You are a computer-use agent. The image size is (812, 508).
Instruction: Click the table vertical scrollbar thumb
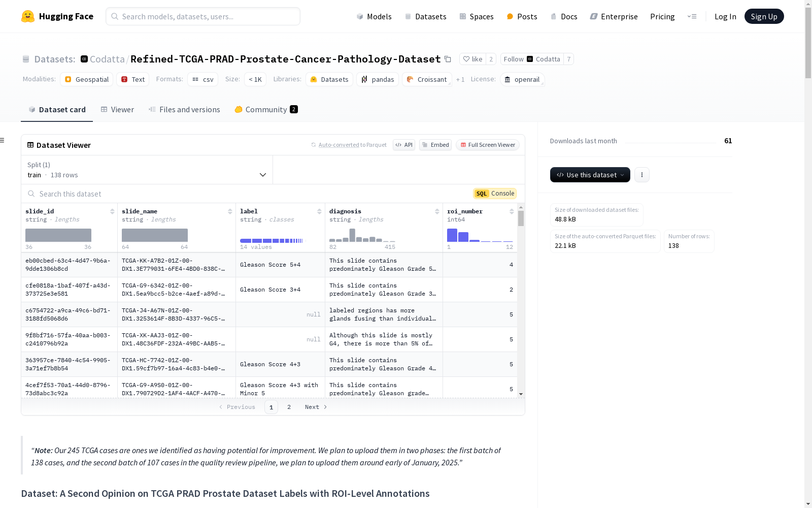[x=521, y=218]
